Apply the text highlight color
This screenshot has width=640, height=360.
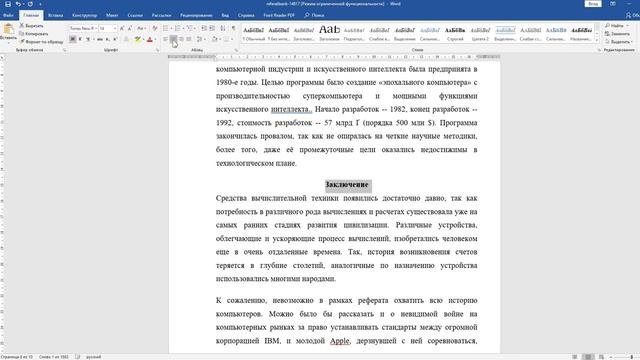138,39
